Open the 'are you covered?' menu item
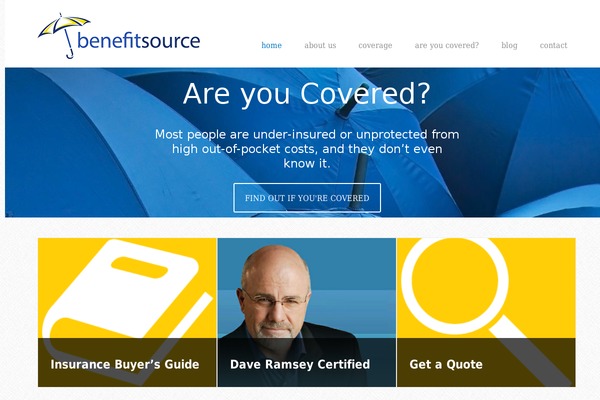This screenshot has height=400, width=600. click(x=447, y=46)
